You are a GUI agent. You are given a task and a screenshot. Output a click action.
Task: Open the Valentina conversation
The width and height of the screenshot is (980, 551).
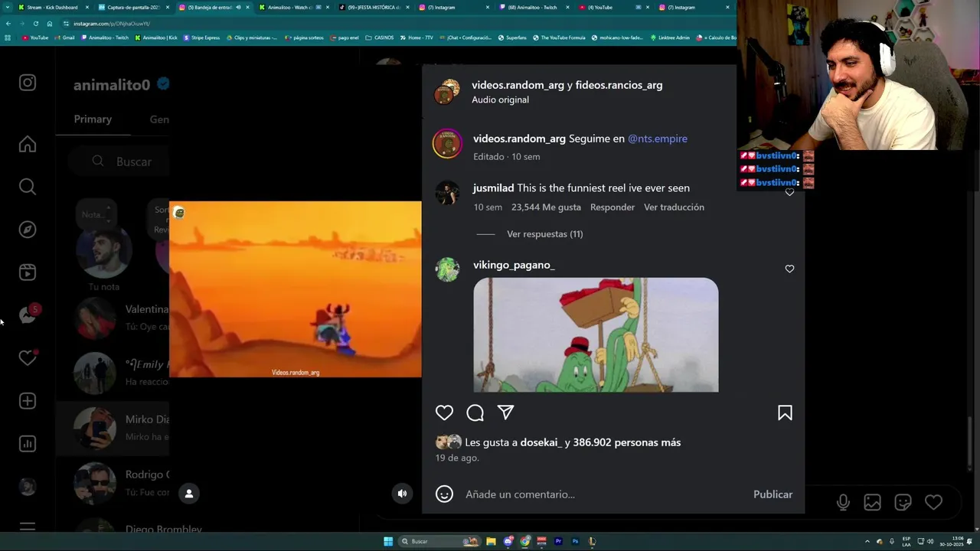point(113,317)
